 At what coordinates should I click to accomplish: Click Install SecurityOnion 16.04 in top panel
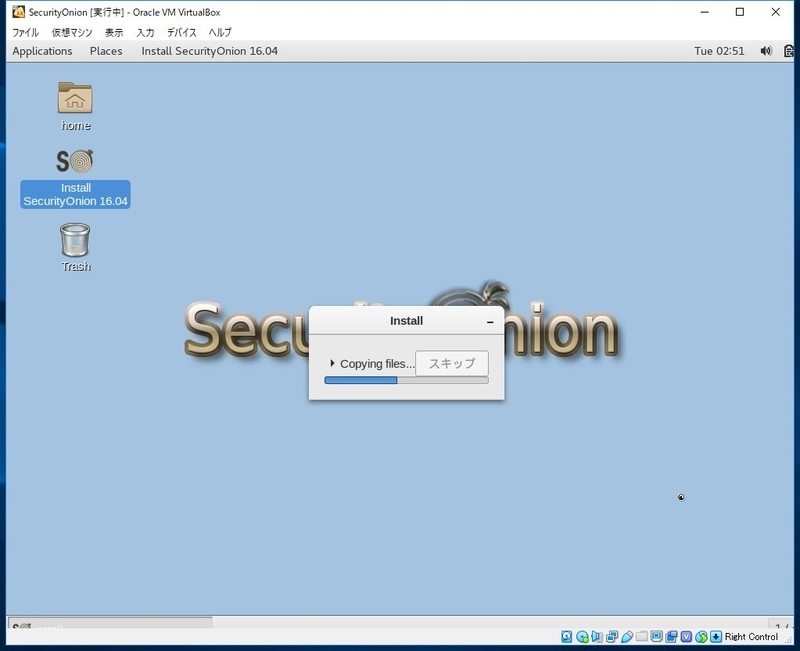click(210, 51)
